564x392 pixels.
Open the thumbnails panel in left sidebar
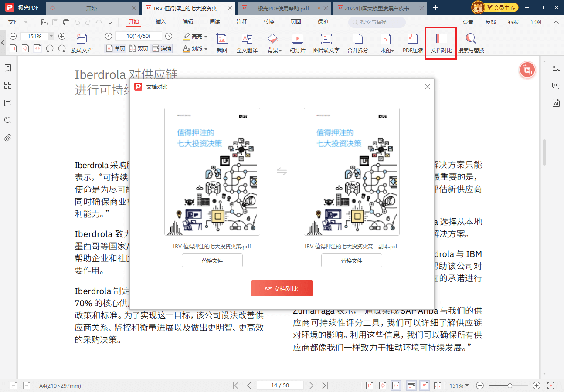click(x=7, y=86)
